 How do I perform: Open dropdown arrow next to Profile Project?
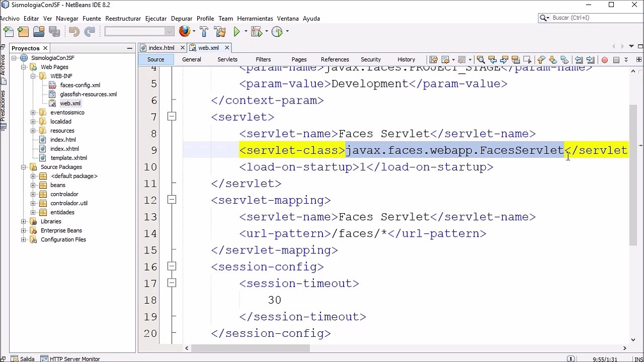[287, 32]
